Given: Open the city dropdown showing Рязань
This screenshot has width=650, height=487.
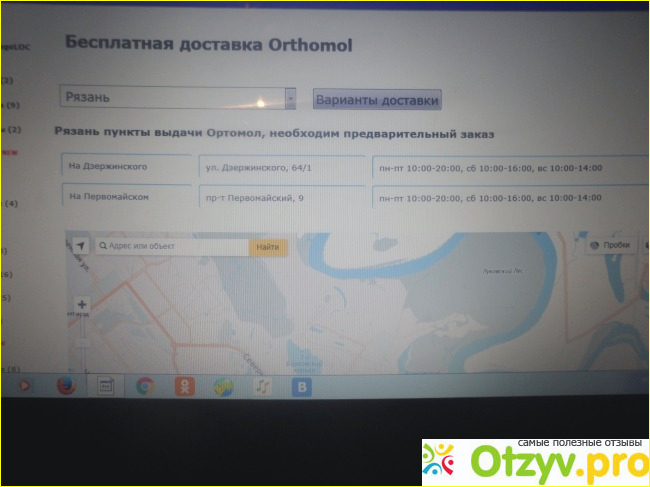Looking at the screenshot, I should point(170,98).
